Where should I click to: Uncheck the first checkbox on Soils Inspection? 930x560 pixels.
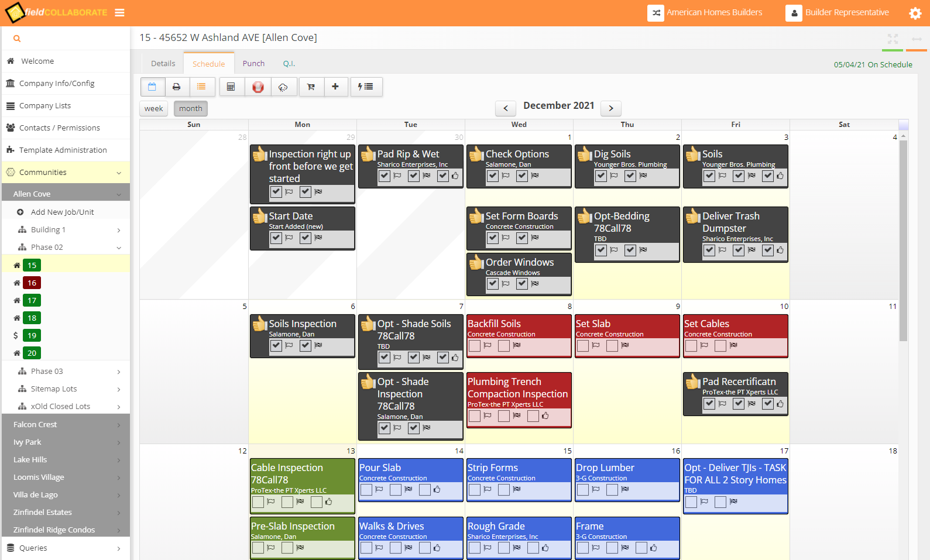coord(276,346)
